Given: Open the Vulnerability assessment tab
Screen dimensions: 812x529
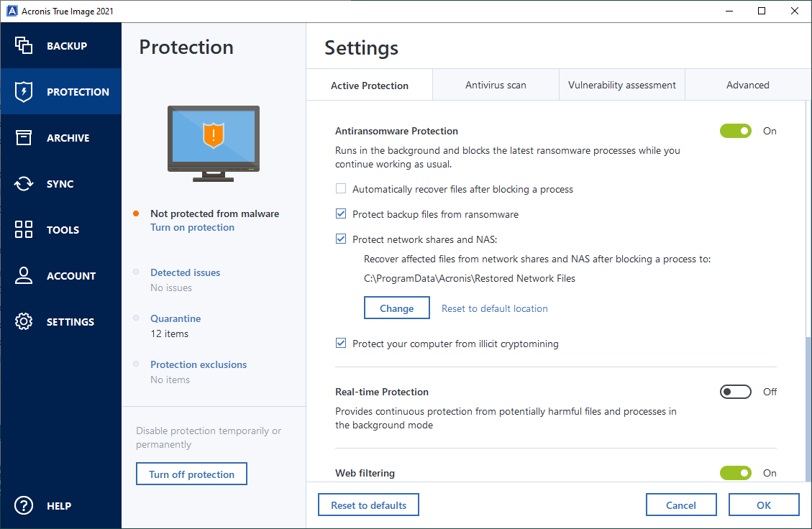Looking at the screenshot, I should [621, 85].
